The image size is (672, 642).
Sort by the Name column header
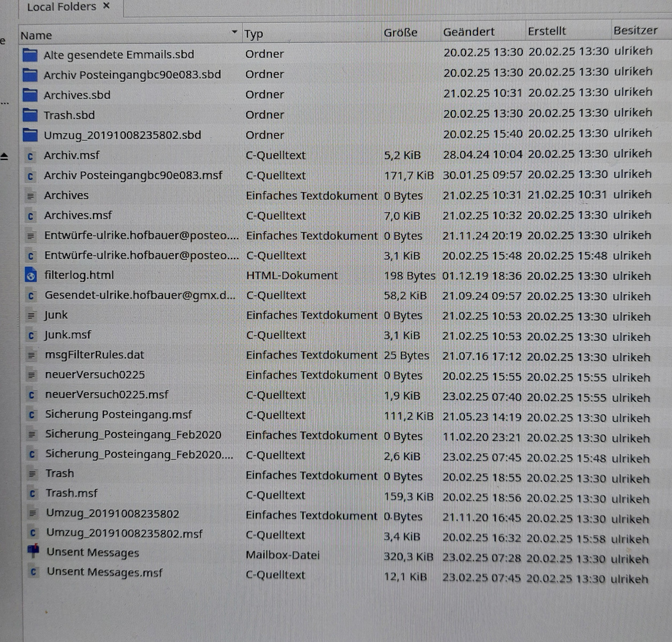(x=129, y=35)
